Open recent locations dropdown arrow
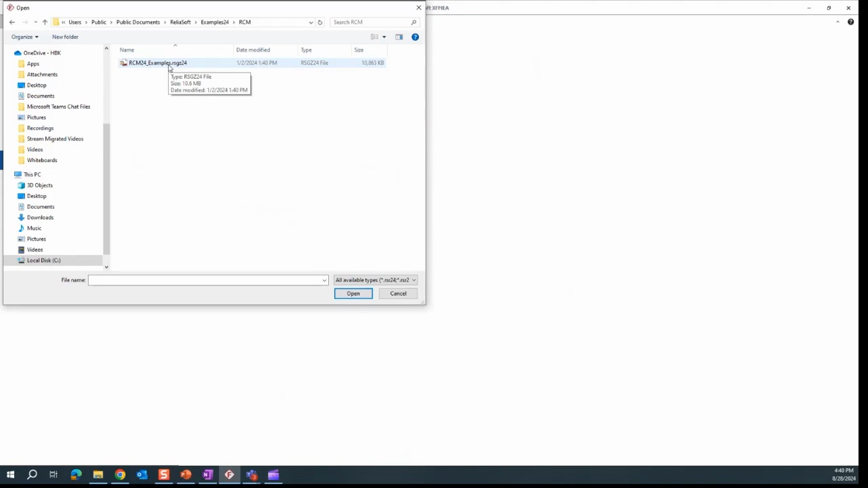868x488 pixels. pos(35,22)
